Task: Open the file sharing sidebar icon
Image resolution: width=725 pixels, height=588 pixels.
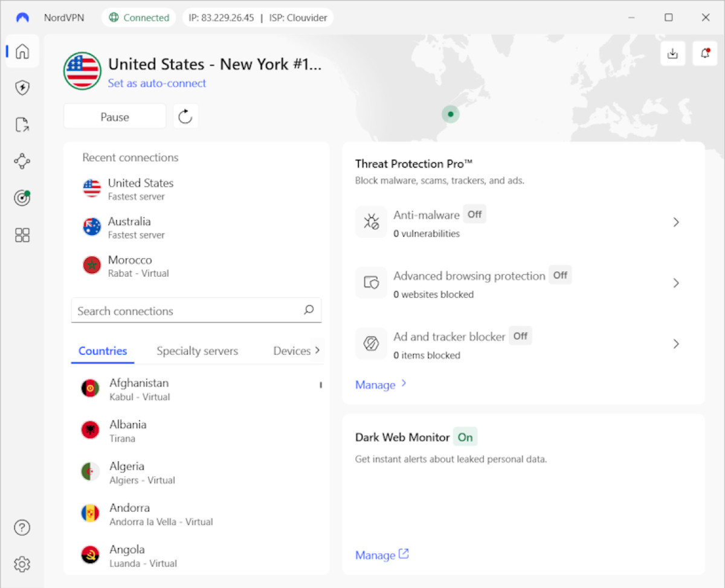Action: [22, 125]
